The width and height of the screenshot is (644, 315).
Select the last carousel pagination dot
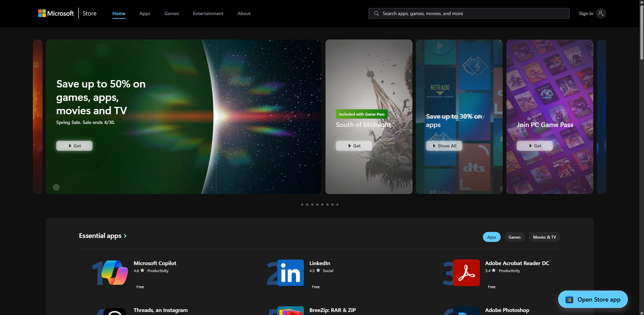pos(337,204)
